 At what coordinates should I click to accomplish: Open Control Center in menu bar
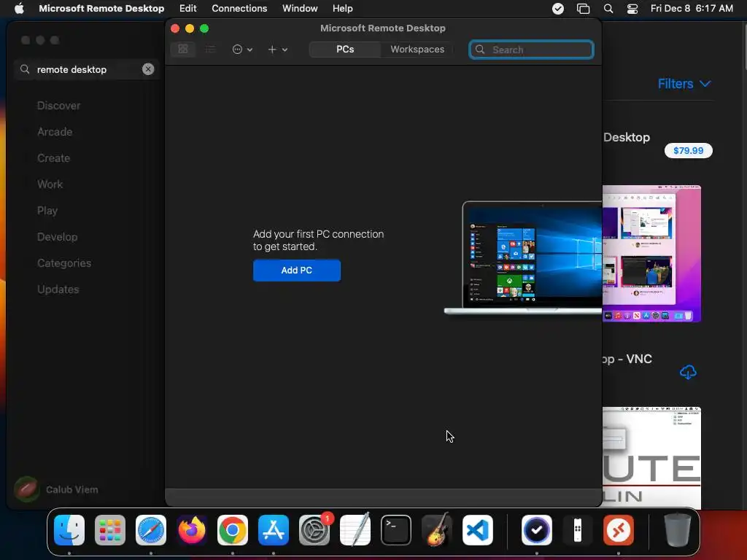point(632,9)
